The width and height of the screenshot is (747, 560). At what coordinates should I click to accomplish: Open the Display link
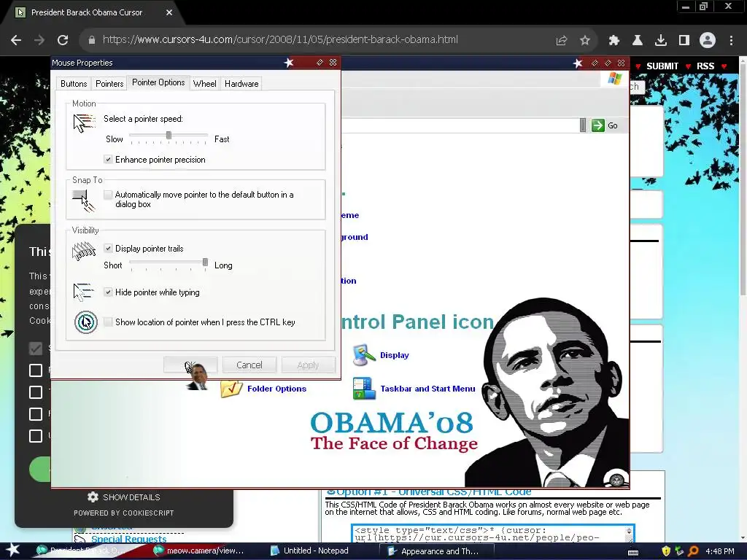pos(395,355)
